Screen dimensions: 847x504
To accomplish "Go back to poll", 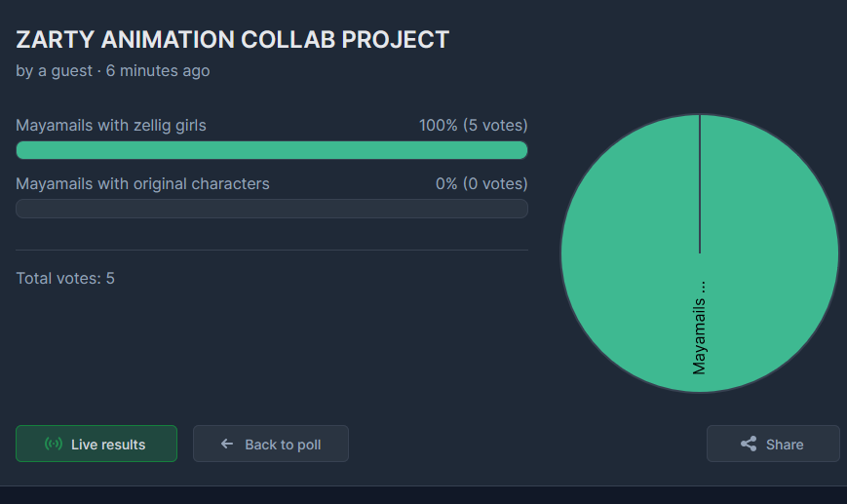I will [x=271, y=444].
